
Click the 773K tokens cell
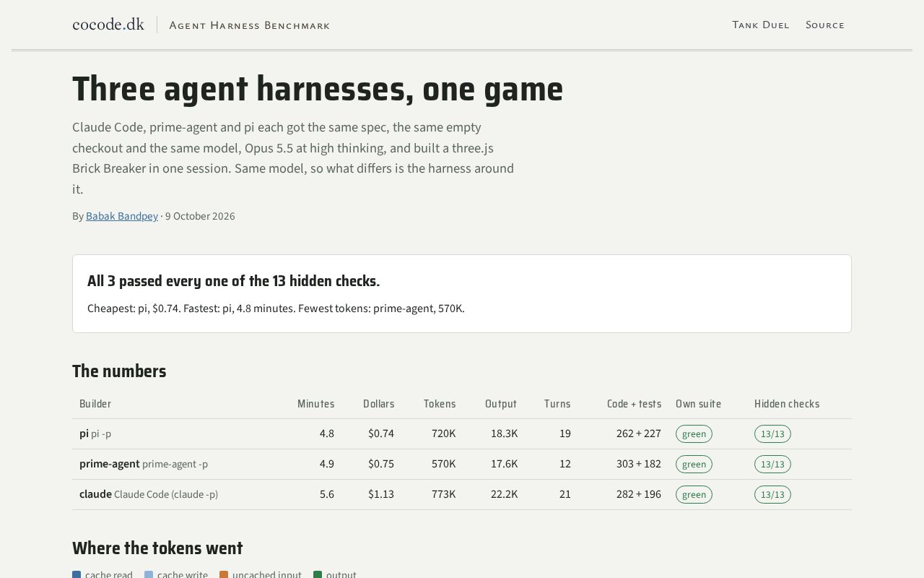444,494
